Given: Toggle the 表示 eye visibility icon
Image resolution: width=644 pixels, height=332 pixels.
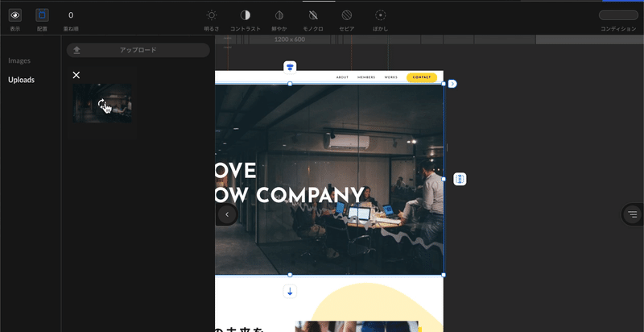Looking at the screenshot, I should [x=15, y=15].
